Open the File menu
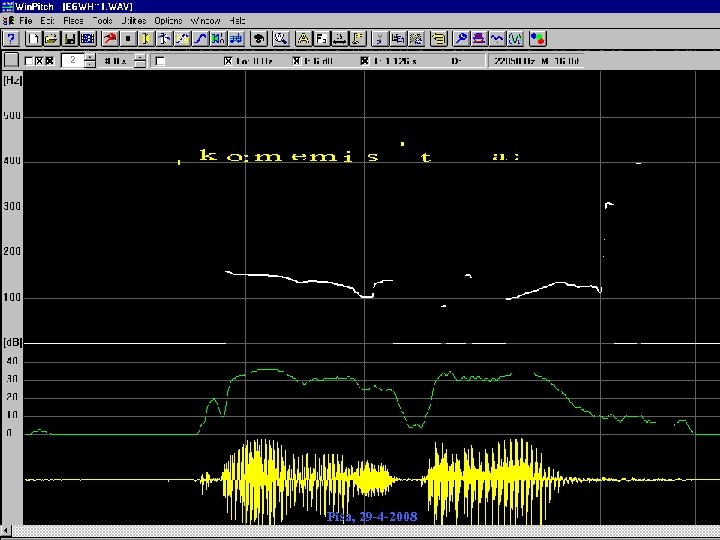 click(x=26, y=21)
